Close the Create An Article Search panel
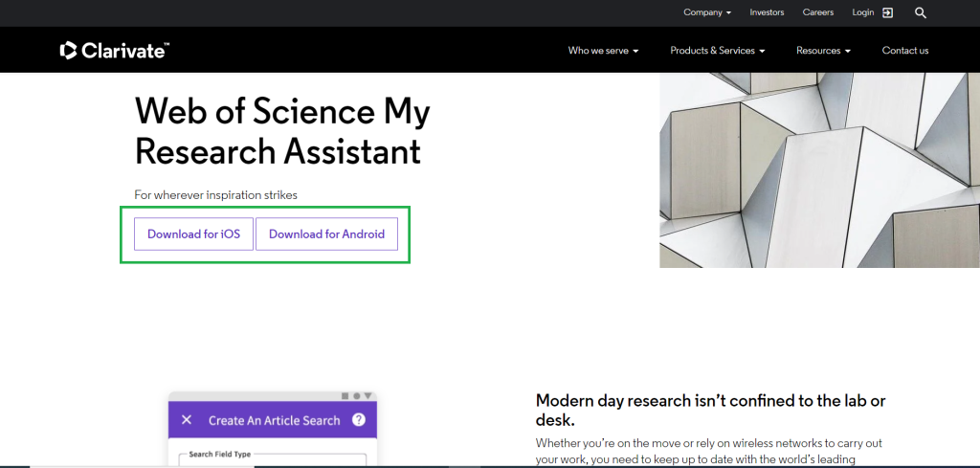 coord(187,420)
